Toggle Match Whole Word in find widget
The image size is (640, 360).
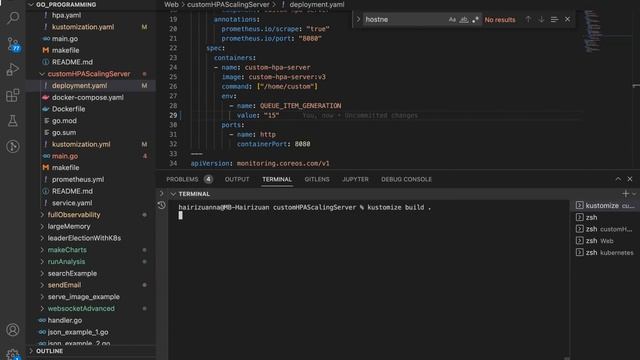464,20
